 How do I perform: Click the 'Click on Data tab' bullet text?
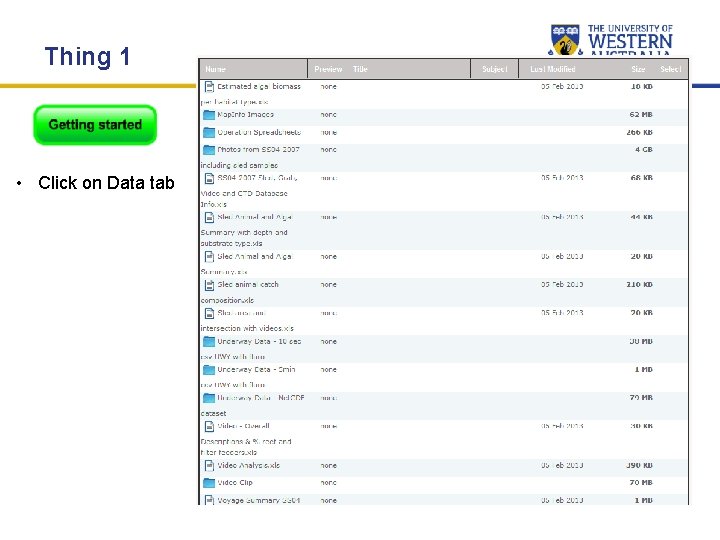(x=106, y=183)
